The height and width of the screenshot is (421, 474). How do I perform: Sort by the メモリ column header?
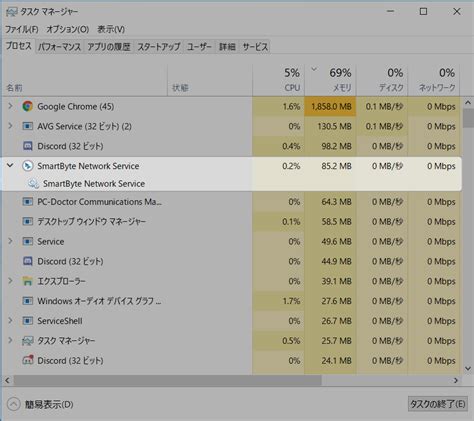(330, 79)
